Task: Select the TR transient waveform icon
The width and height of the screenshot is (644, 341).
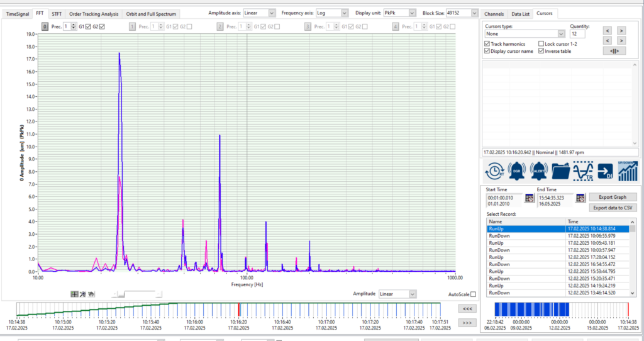Action: point(583,171)
